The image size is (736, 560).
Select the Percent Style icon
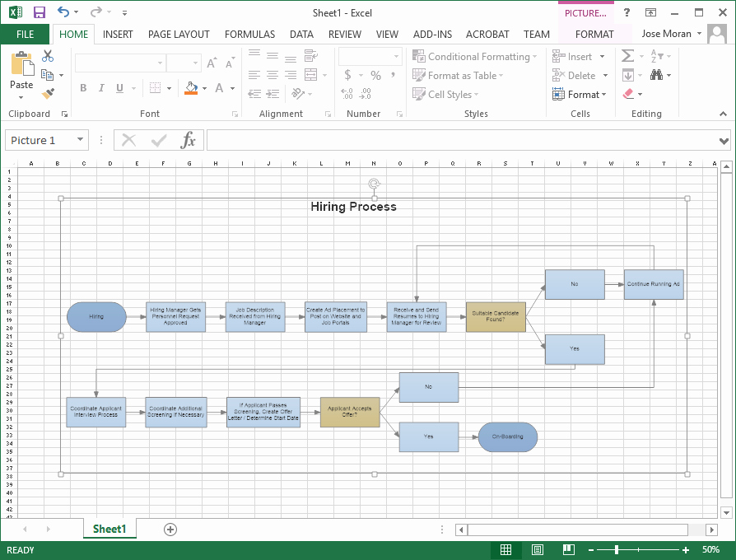click(x=375, y=74)
